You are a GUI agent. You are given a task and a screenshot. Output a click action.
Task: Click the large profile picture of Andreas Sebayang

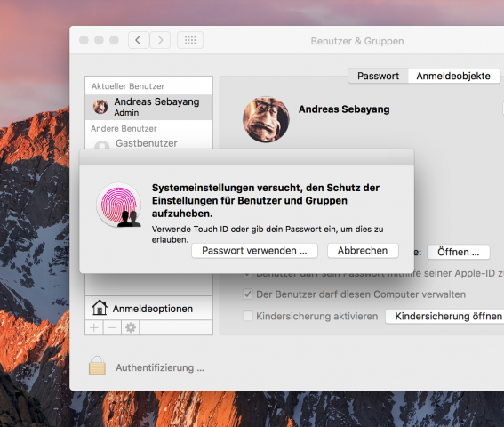pyautogui.click(x=266, y=119)
